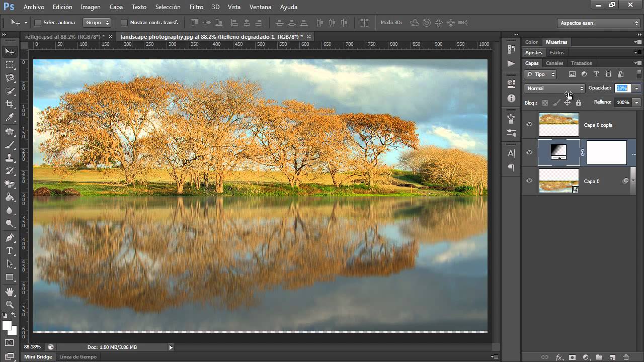Open the Paragraph panel icon

[x=511, y=167]
